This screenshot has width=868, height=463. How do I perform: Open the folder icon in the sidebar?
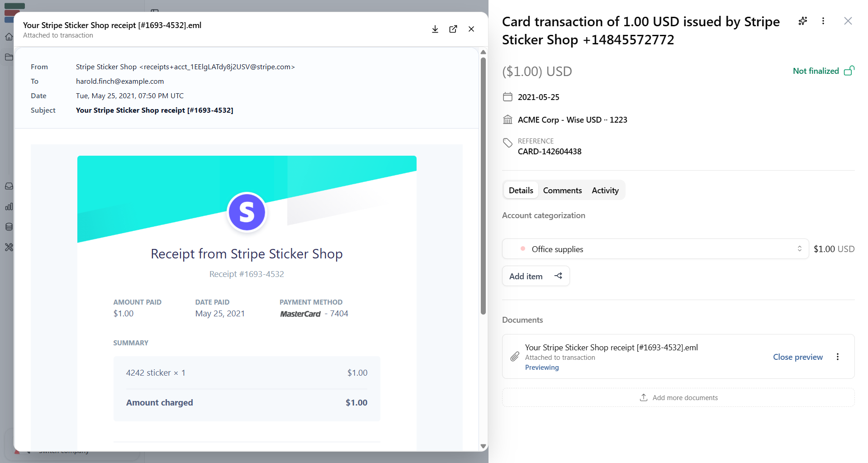pos(9,57)
